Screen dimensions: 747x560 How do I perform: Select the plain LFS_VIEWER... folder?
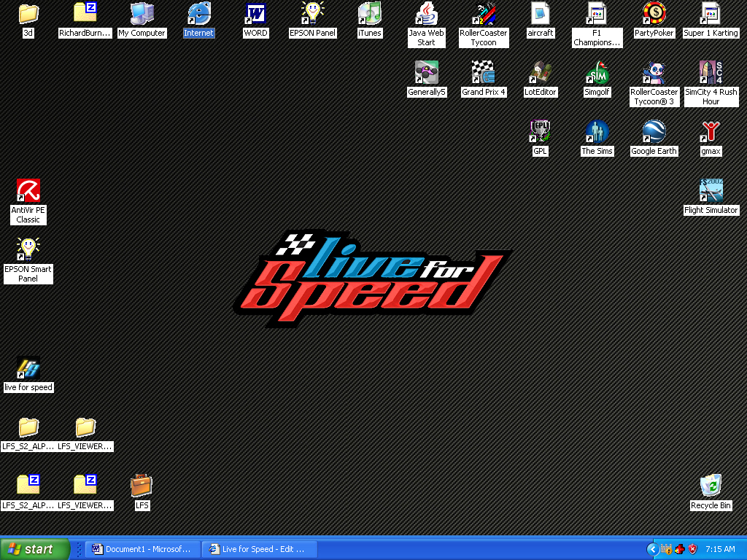coord(85,427)
